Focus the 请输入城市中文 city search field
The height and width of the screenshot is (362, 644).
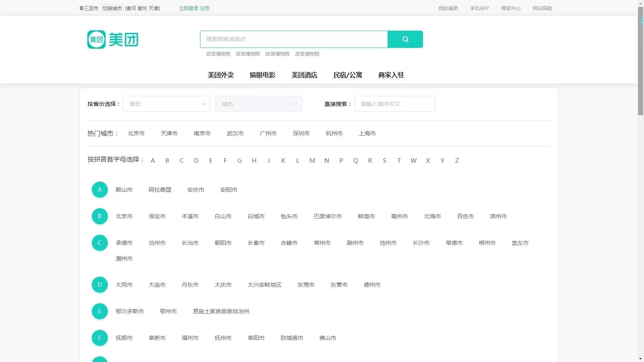point(394,104)
